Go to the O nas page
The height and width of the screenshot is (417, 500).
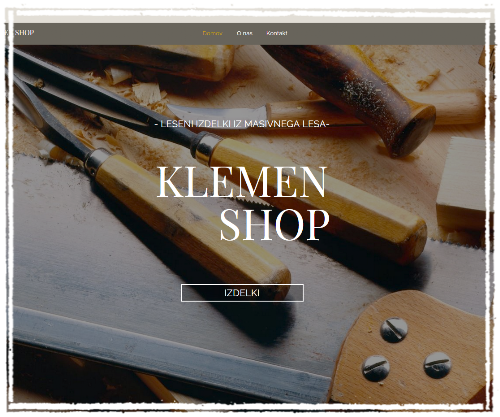244,33
